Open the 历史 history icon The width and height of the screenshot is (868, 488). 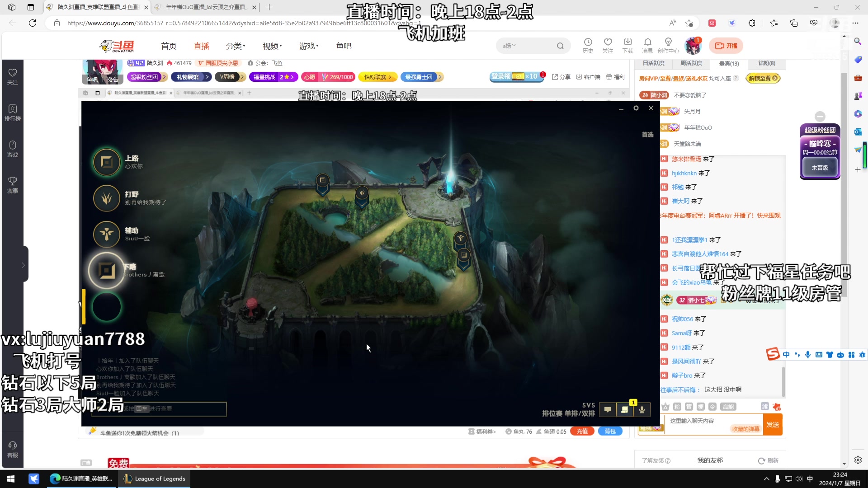tap(588, 46)
